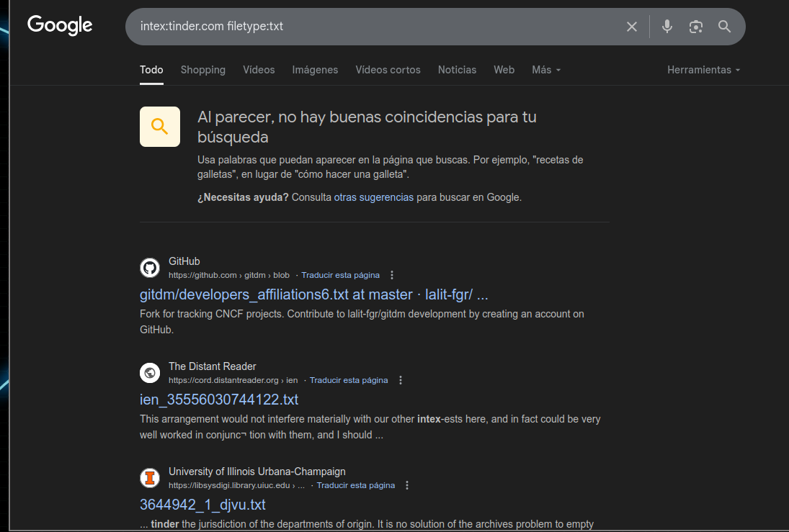
Task: Switch to the Shopping tab
Action: pyautogui.click(x=202, y=70)
